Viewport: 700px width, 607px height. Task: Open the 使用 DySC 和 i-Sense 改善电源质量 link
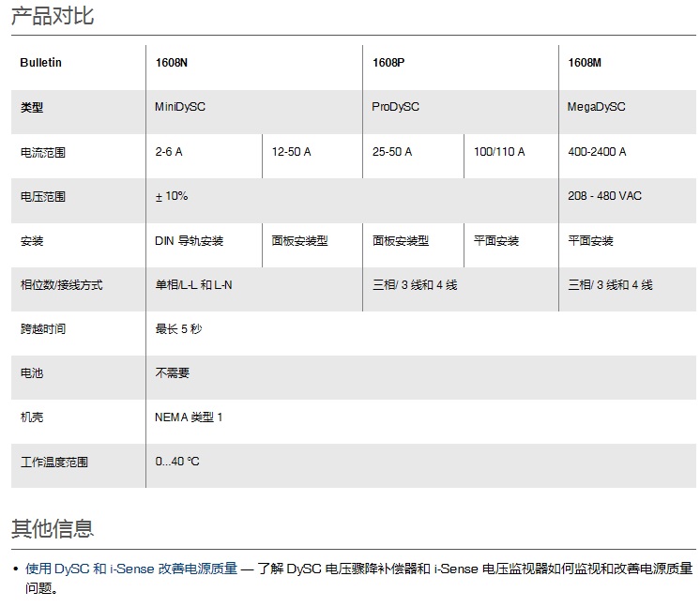point(131,569)
